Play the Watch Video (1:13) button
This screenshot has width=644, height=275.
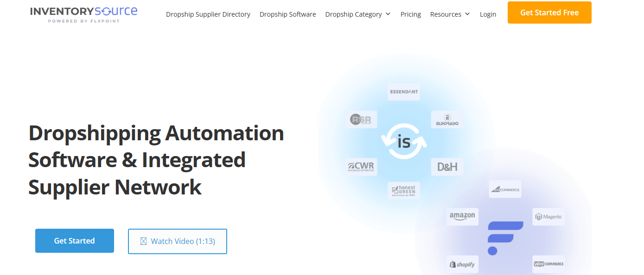(x=178, y=241)
